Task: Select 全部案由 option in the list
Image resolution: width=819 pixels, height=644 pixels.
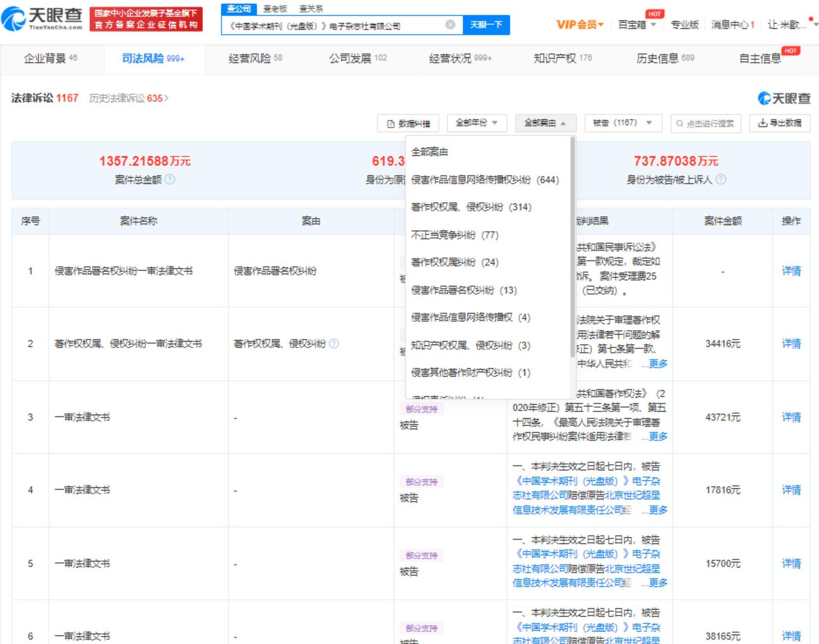Action: point(430,152)
